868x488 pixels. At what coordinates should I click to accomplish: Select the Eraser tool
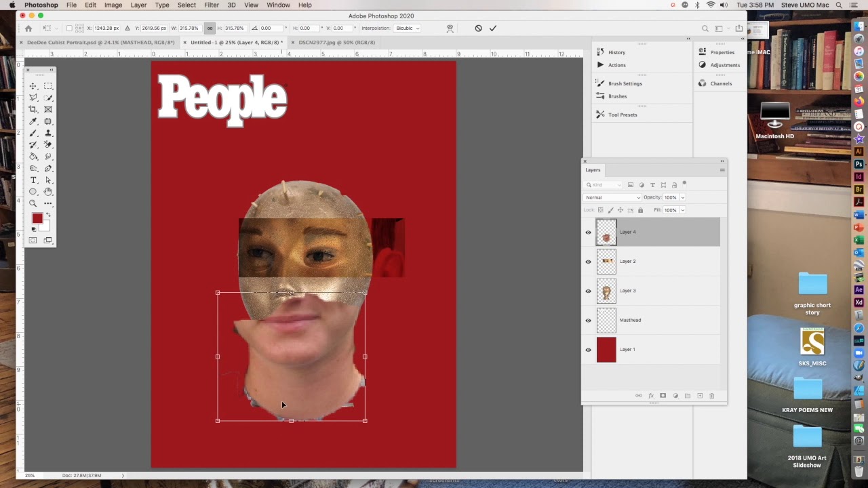(47, 144)
